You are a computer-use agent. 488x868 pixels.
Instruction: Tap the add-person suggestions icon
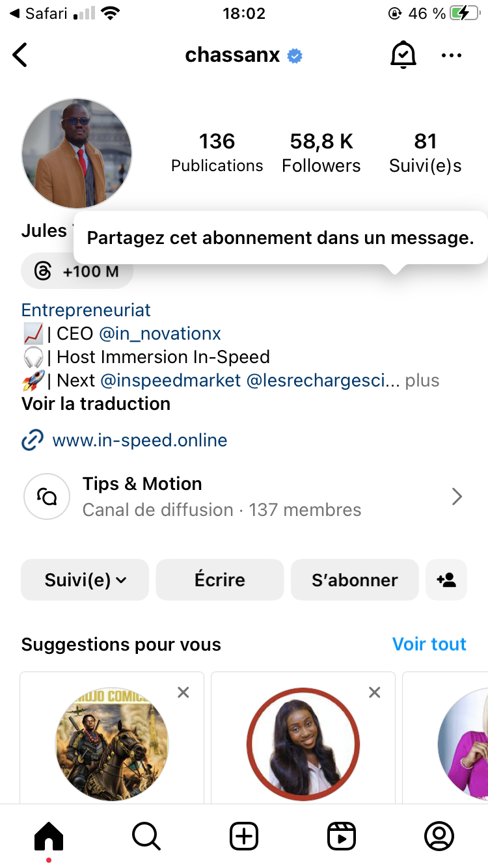(446, 580)
